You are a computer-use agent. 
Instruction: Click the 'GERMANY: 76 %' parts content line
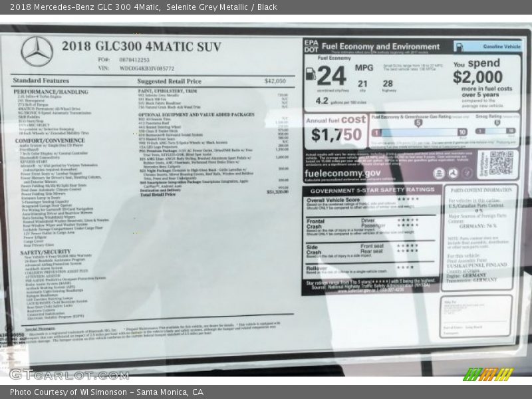click(477, 226)
